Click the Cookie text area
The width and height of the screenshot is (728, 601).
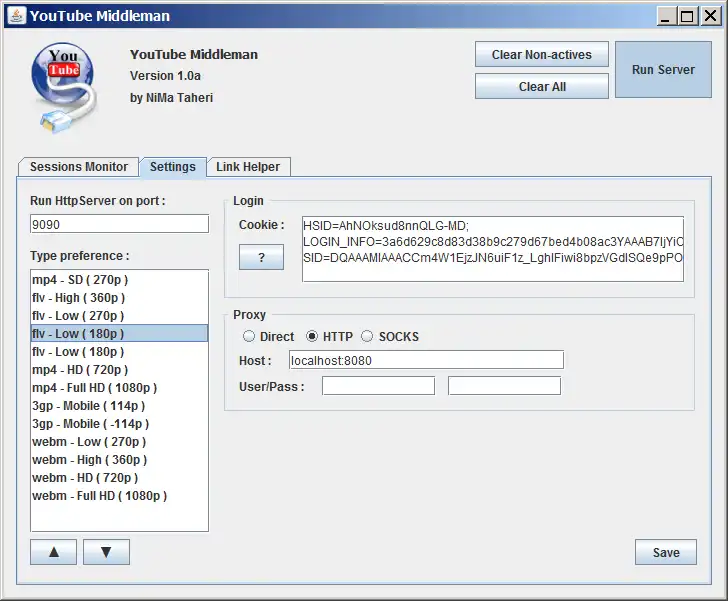pos(493,249)
